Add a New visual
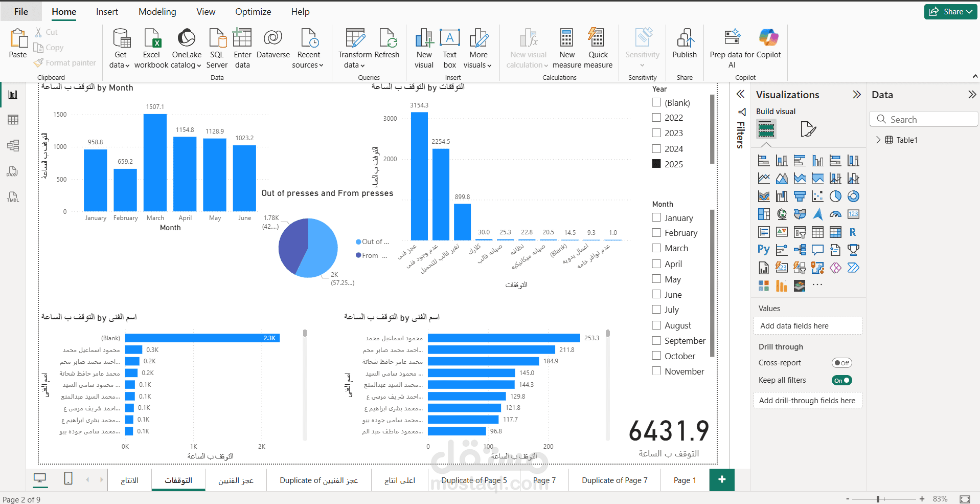 424,49
